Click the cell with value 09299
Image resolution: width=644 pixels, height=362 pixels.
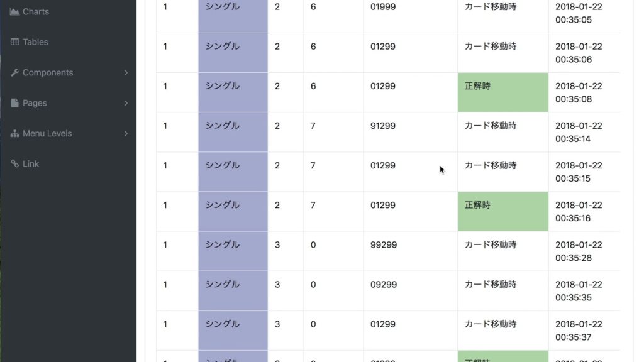(x=384, y=284)
